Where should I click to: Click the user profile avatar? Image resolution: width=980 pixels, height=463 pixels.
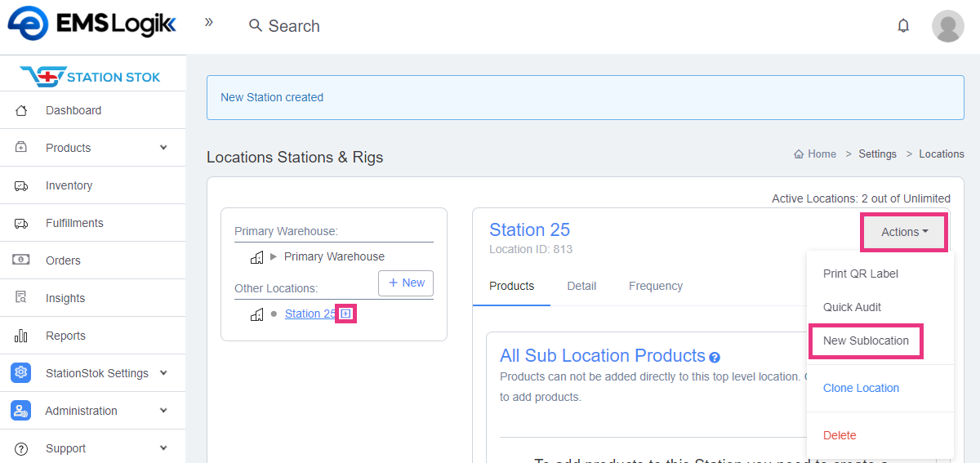click(947, 26)
